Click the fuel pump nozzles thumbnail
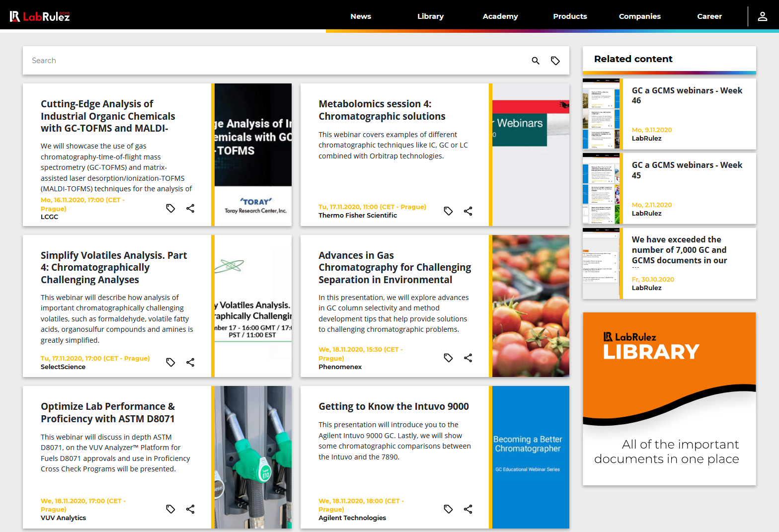 click(253, 457)
